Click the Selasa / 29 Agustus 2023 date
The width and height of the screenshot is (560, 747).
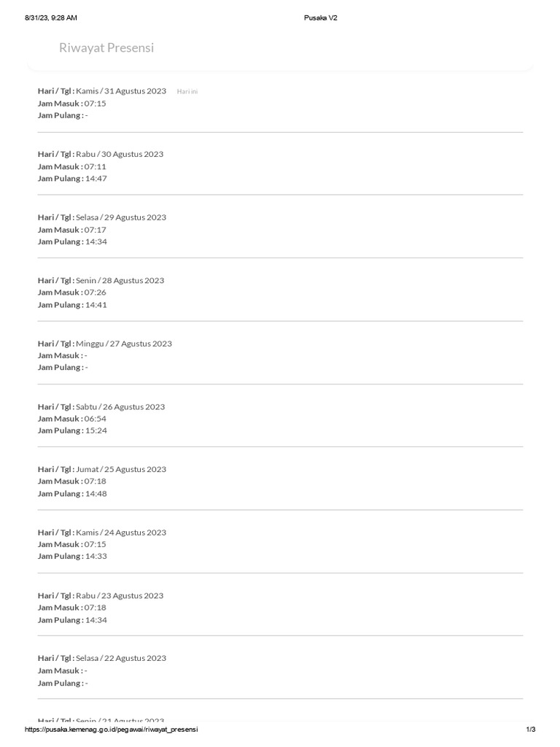(121, 217)
